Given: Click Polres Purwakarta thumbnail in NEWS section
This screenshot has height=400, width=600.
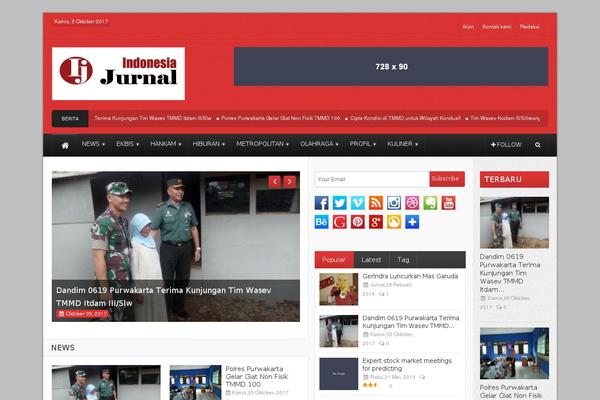Looking at the screenshot, I should pos(196,382).
